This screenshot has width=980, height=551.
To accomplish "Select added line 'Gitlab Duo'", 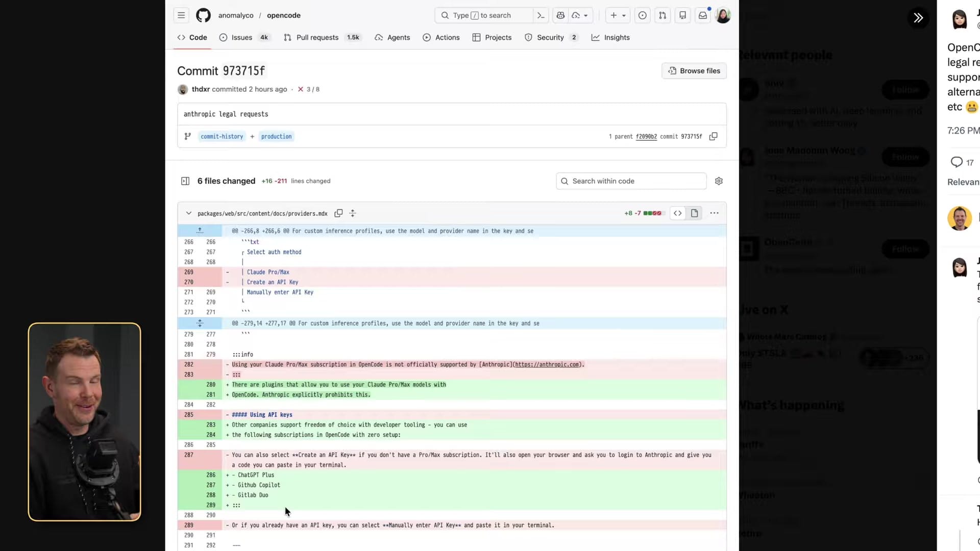I will point(253,495).
